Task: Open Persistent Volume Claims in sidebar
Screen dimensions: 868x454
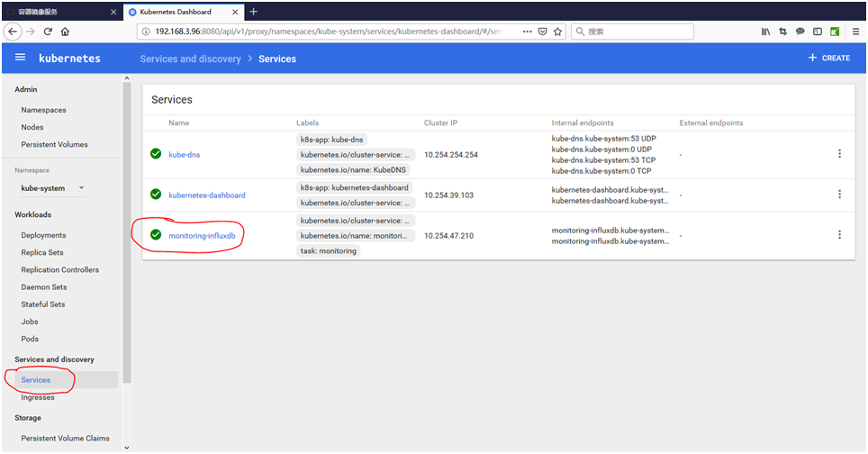Action: (66, 438)
